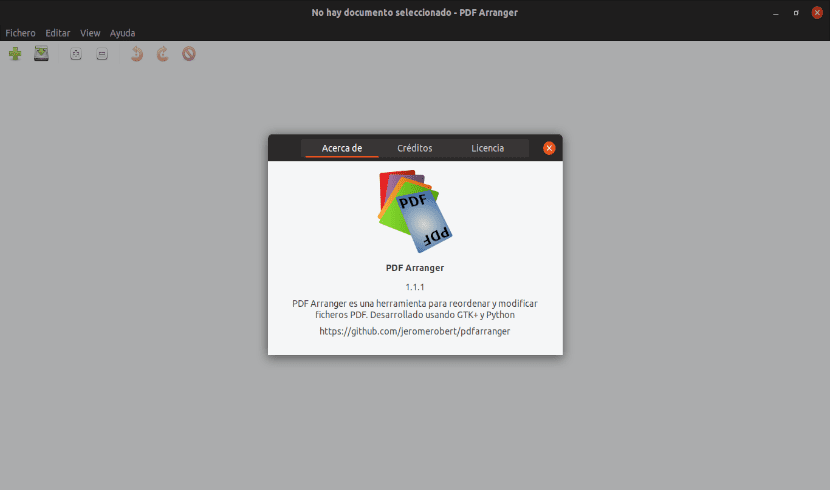Close the PDF Arranger main window

coord(817,13)
